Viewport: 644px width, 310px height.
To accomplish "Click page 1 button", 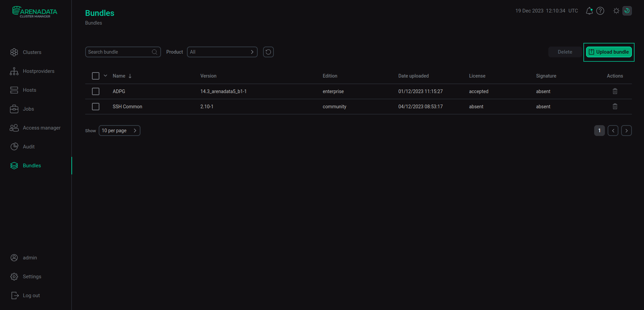I will coord(600,131).
